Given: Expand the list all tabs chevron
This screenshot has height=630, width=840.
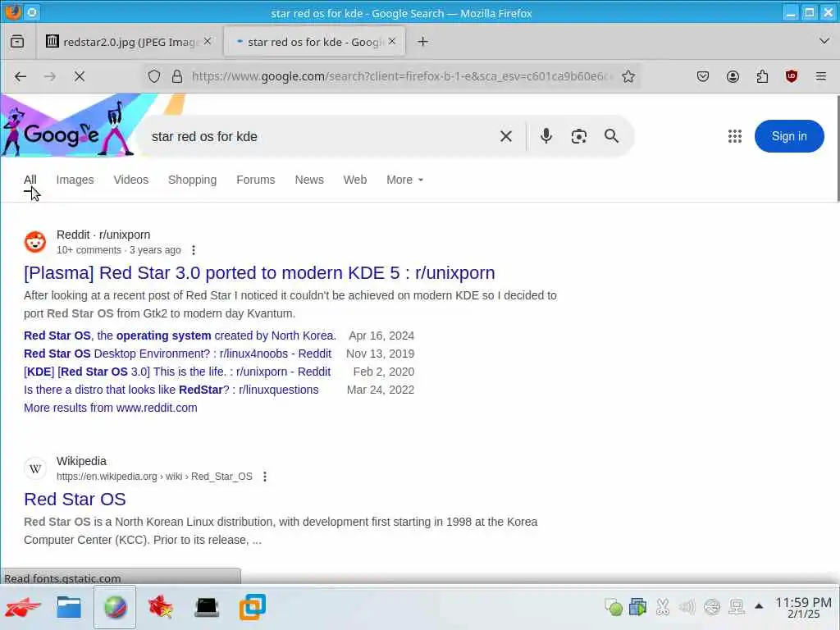Looking at the screenshot, I should point(824,41).
